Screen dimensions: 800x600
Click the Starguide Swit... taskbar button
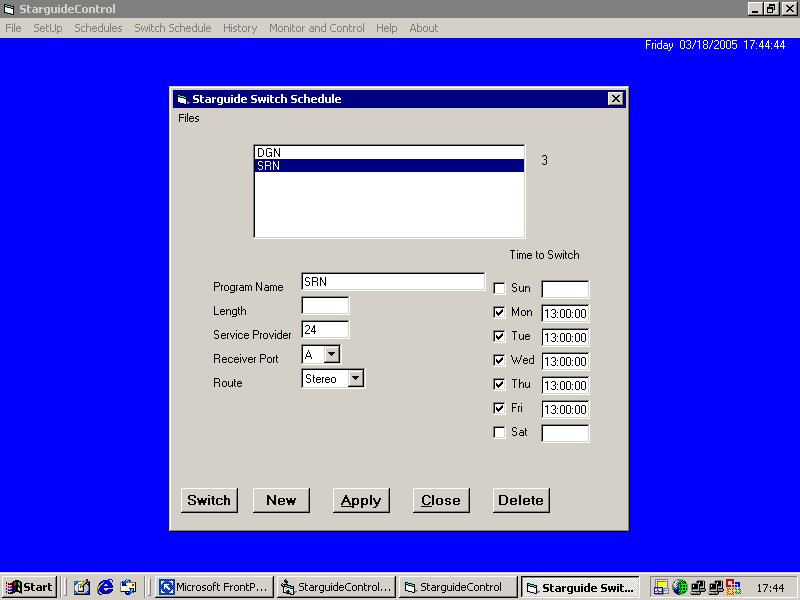[x=580, y=587]
